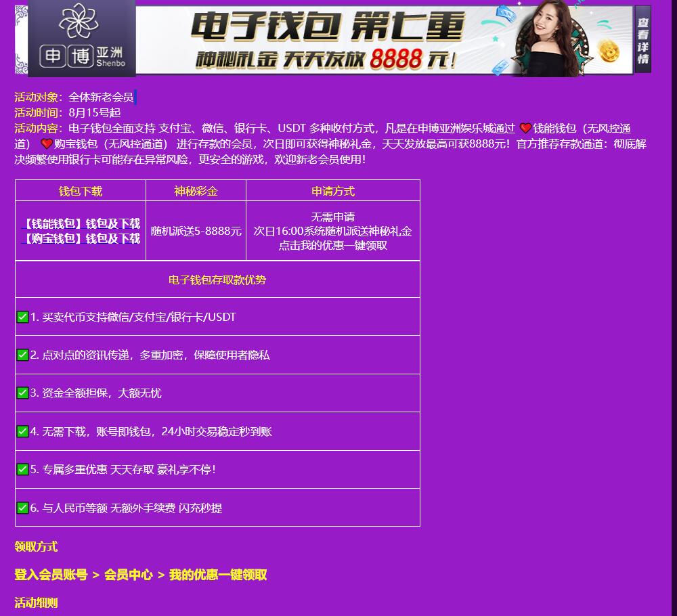
Task: Click green check icon beside 资金全额担保
Action: tap(22, 393)
